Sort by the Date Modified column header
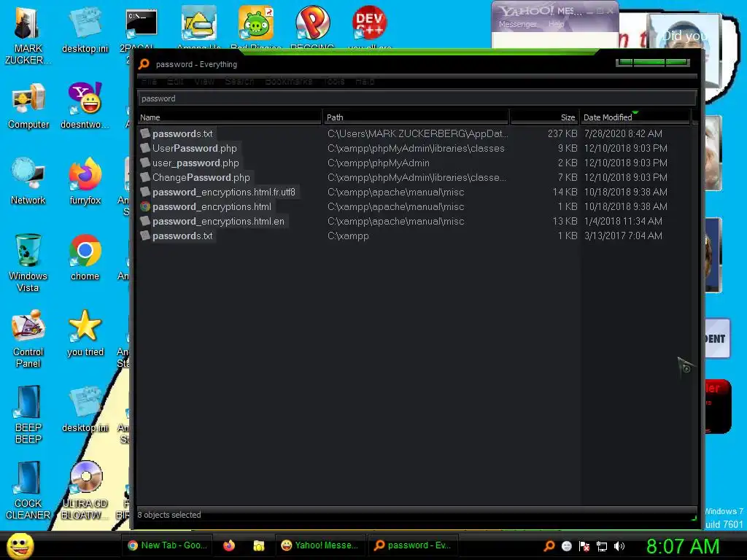 pos(635,117)
